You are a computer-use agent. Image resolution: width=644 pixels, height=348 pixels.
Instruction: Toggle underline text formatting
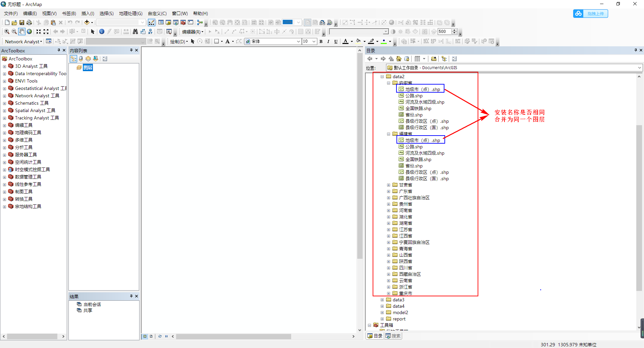(x=335, y=42)
